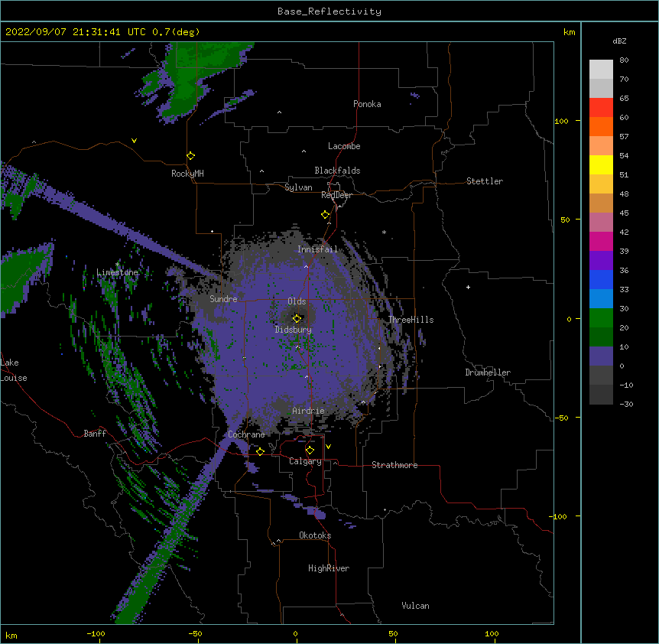Screen dimensions: 659x644
Task: Click the Sundre town label
Action: tap(223, 299)
